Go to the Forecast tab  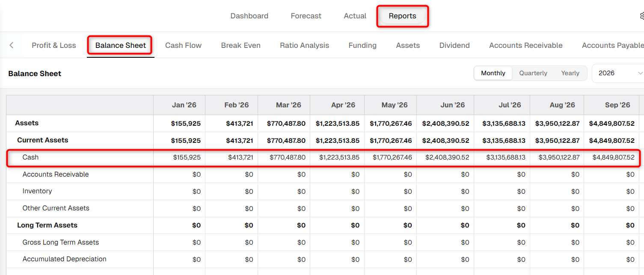pos(306,16)
